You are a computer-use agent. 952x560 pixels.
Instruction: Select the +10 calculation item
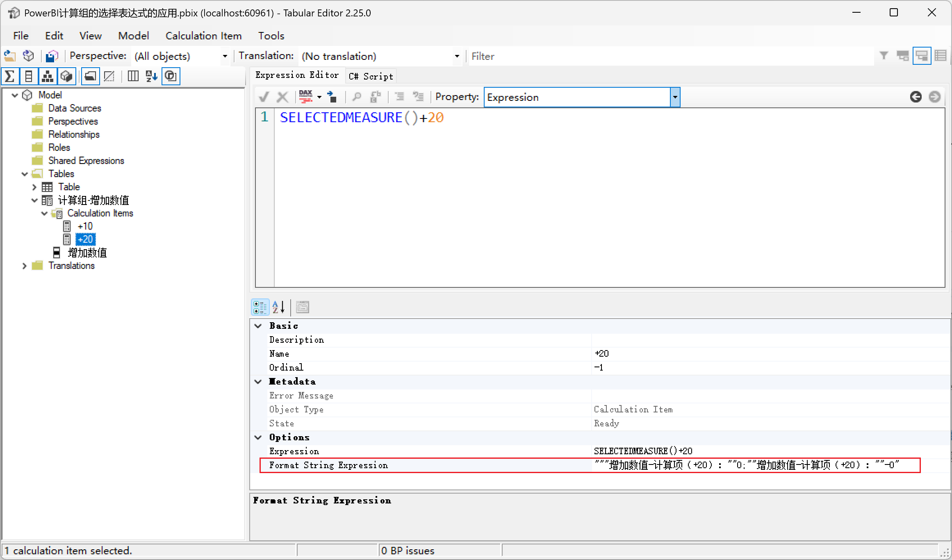pyautogui.click(x=85, y=226)
